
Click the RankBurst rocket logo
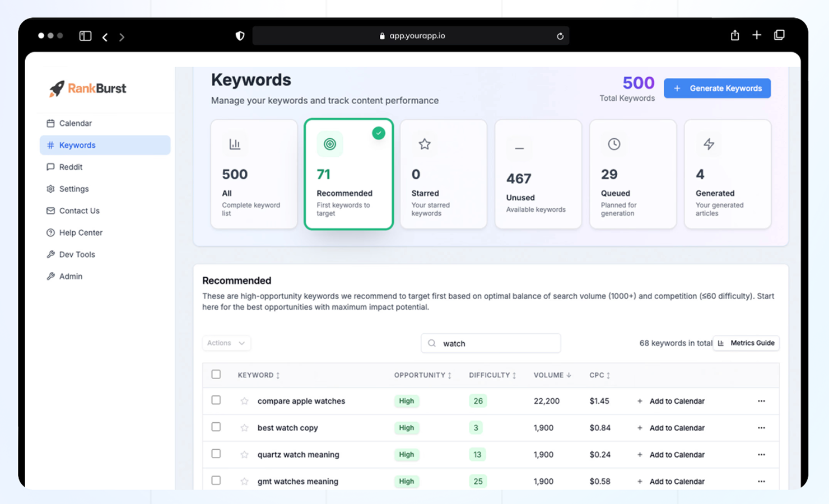point(57,88)
